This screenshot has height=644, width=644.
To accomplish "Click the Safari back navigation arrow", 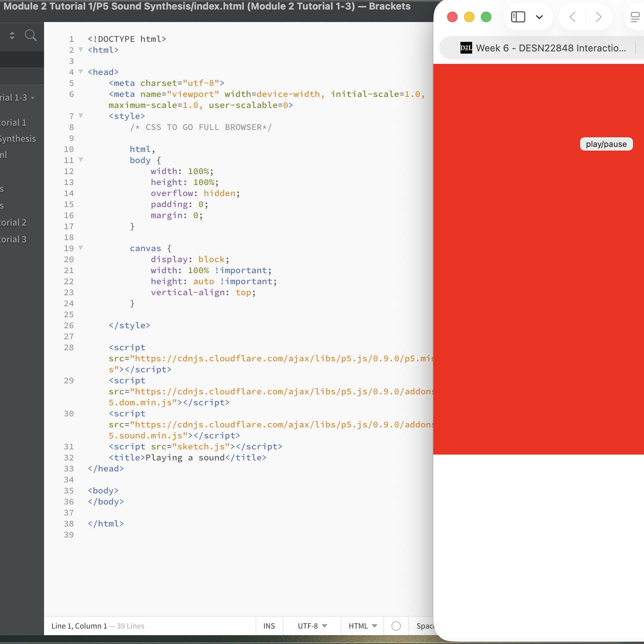I will tap(572, 17).
